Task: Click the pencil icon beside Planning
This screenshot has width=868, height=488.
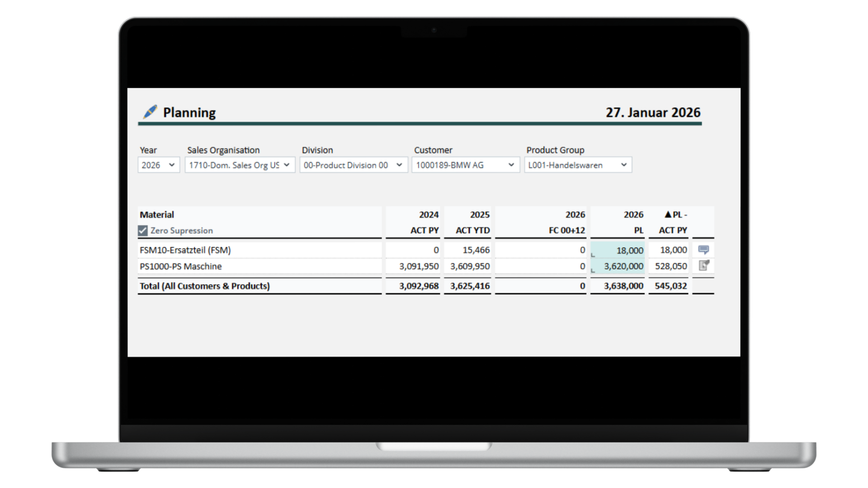Action: click(x=150, y=112)
